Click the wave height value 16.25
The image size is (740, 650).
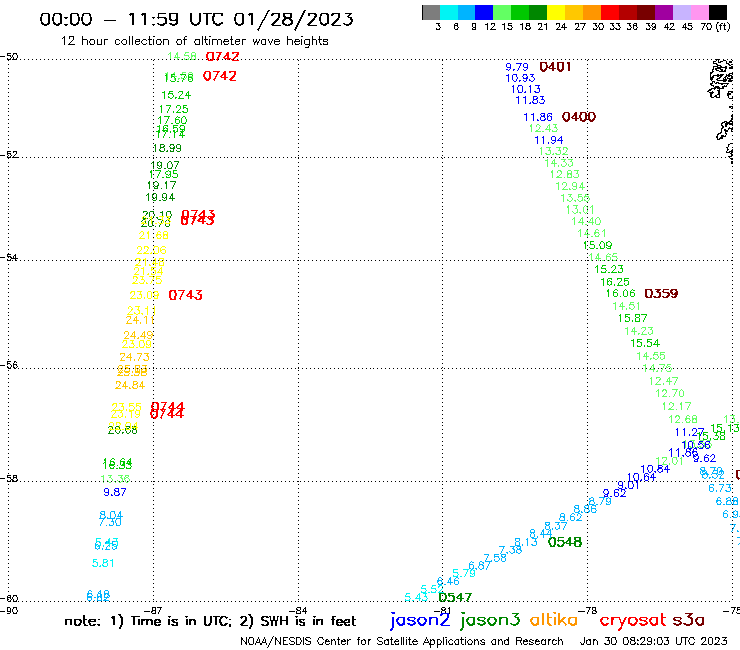615,282
